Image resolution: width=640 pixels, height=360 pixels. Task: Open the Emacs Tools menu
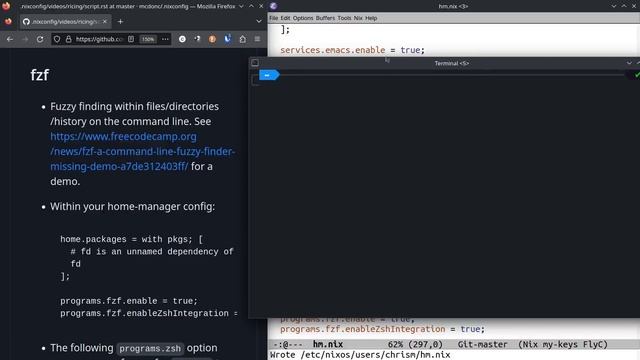pyautogui.click(x=344, y=18)
